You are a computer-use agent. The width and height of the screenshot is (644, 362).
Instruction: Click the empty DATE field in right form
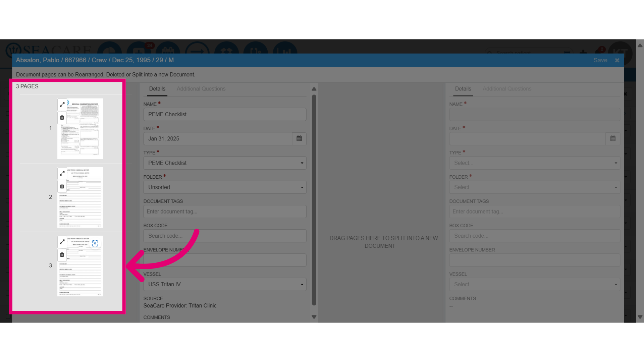click(x=528, y=139)
